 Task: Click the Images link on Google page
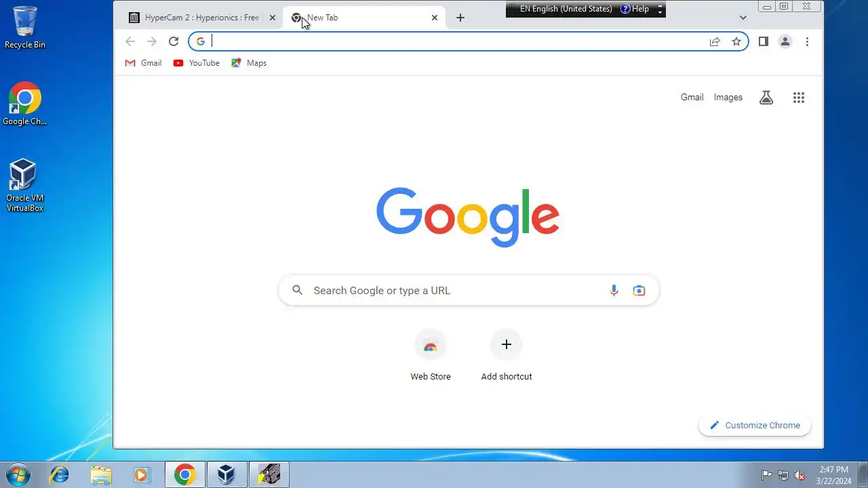coord(728,97)
